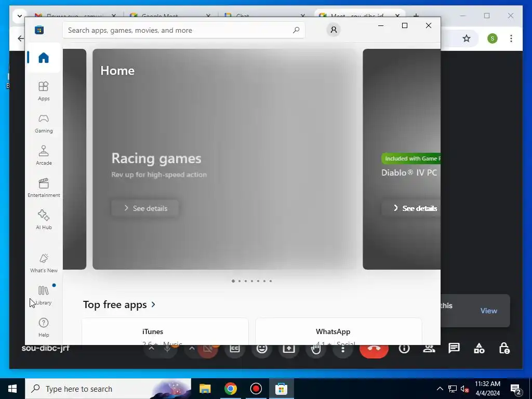Screen dimensions: 532x399
Task: Click the View link in Meet notification
Action: pyautogui.click(x=488, y=311)
